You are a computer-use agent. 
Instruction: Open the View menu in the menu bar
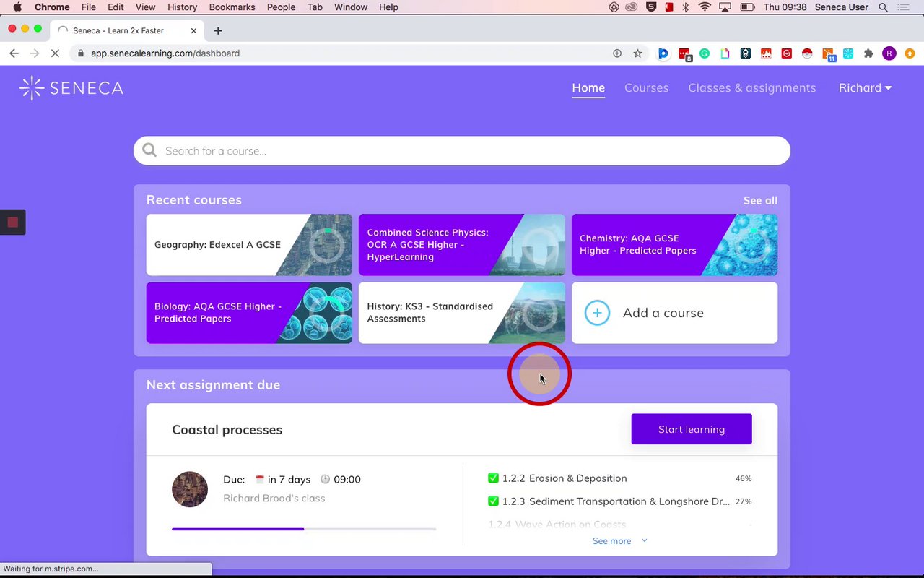[x=145, y=7]
